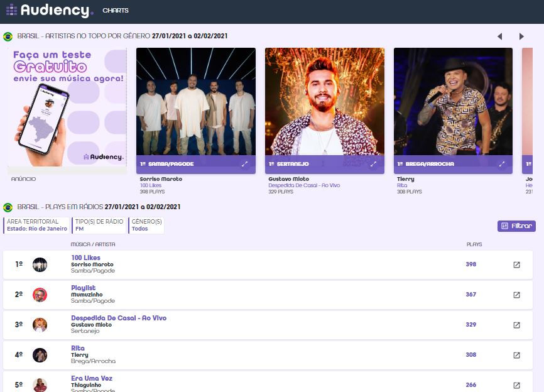
Task: Click Mumuzinho's round avatar thumbnail
Action: (40, 295)
